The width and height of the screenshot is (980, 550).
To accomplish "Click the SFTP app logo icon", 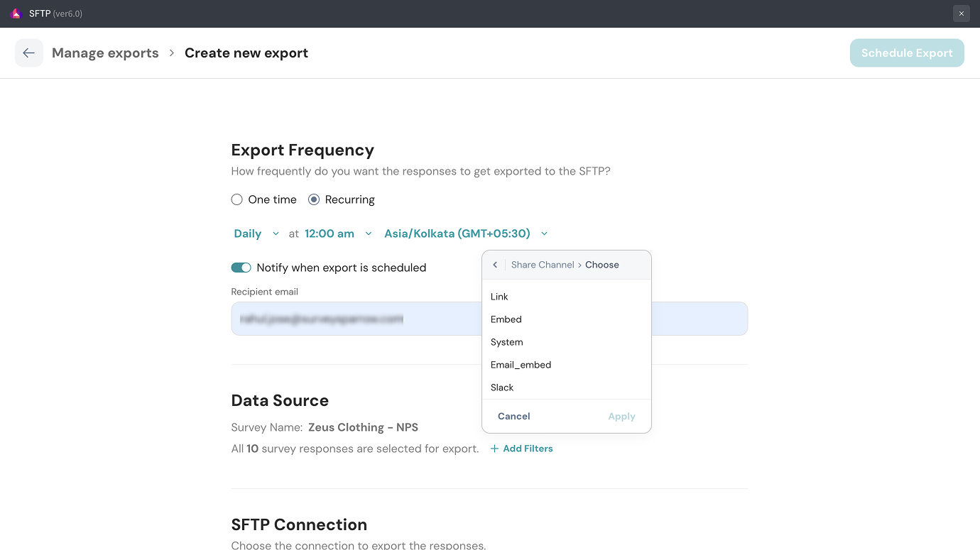I will click(x=16, y=13).
